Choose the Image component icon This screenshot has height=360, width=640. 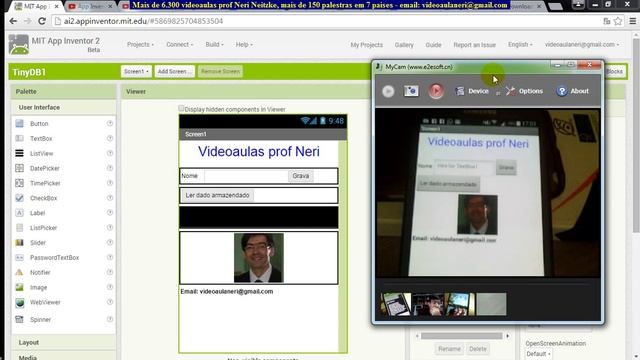pyautogui.click(x=19, y=287)
